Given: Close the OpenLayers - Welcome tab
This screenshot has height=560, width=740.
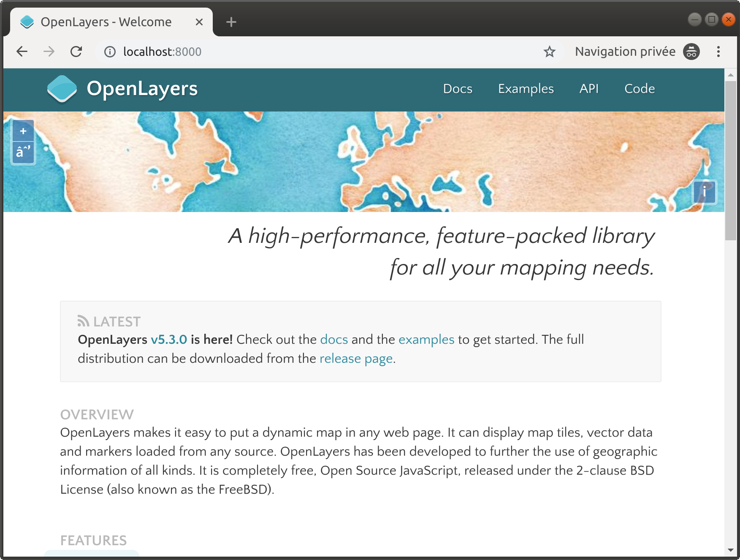Looking at the screenshot, I should (199, 22).
